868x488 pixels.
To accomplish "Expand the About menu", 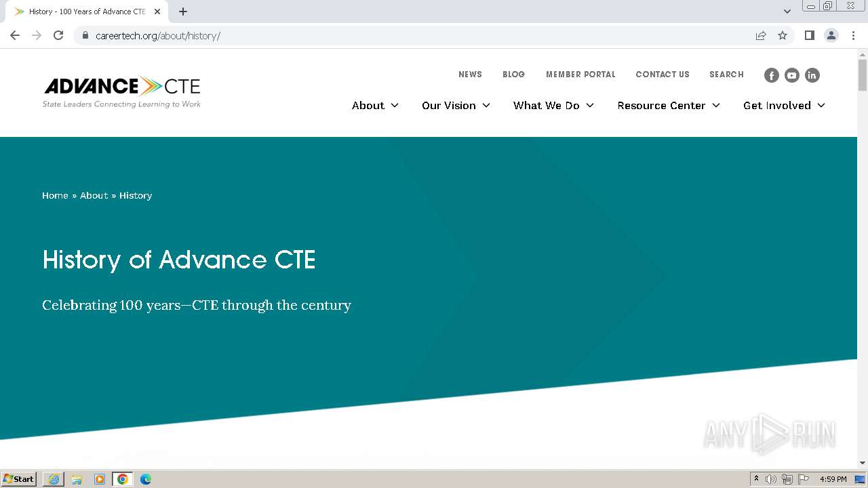I will pos(375,105).
